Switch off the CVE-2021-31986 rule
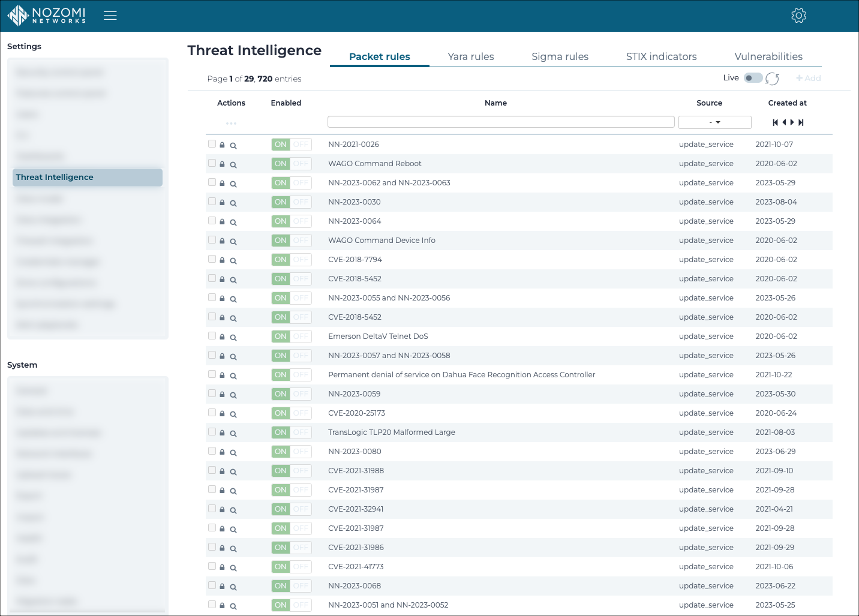This screenshot has height=616, width=859. (292, 548)
